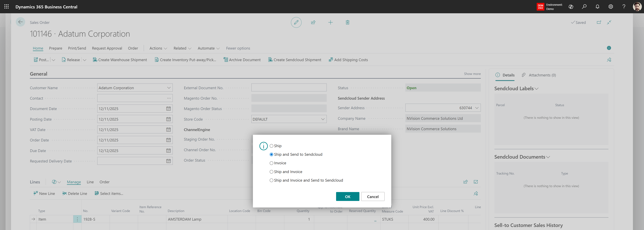644x230 pixels.
Task: Click the back arrow button
Action: point(20,22)
